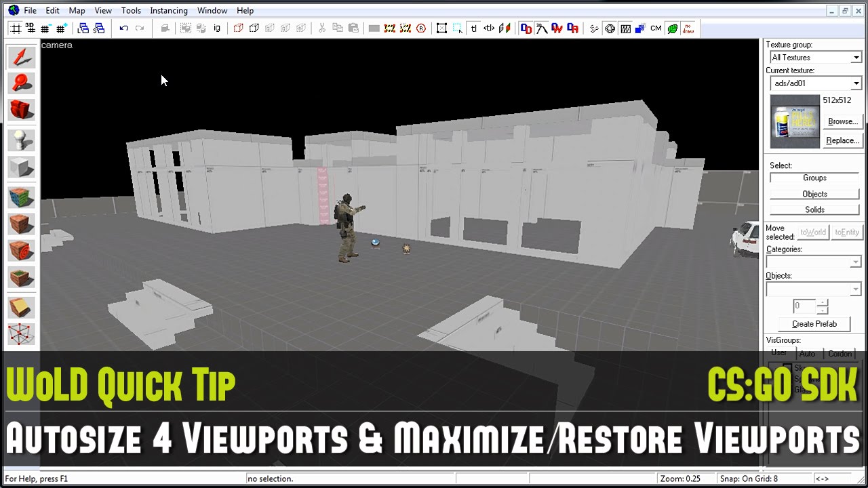Toggle the blue-red DD displacement button
This screenshot has width=868, height=488.
(x=526, y=28)
